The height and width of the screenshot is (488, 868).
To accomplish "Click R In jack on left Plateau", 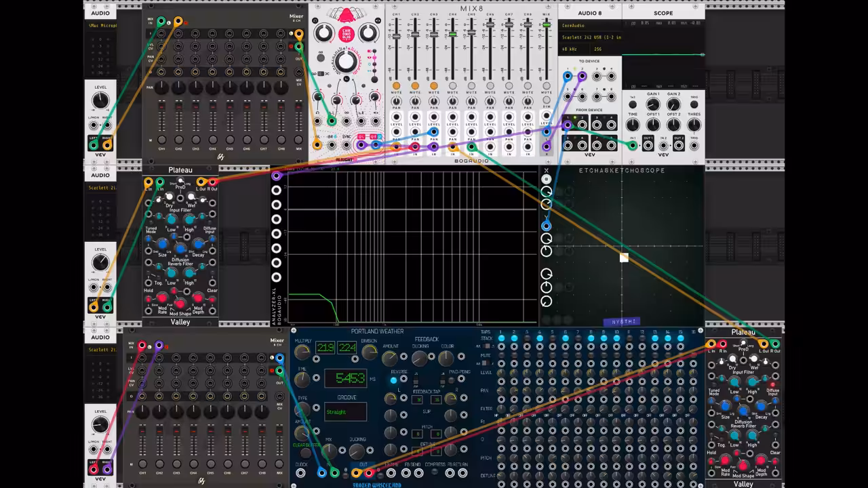I will coord(160,182).
